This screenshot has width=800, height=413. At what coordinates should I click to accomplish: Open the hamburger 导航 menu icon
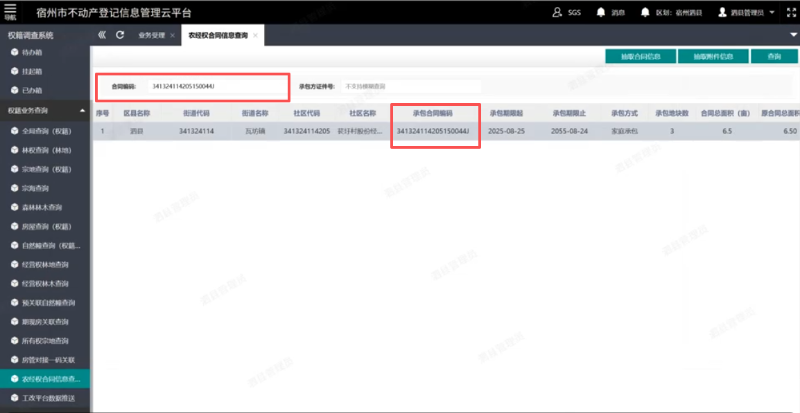pos(11,12)
